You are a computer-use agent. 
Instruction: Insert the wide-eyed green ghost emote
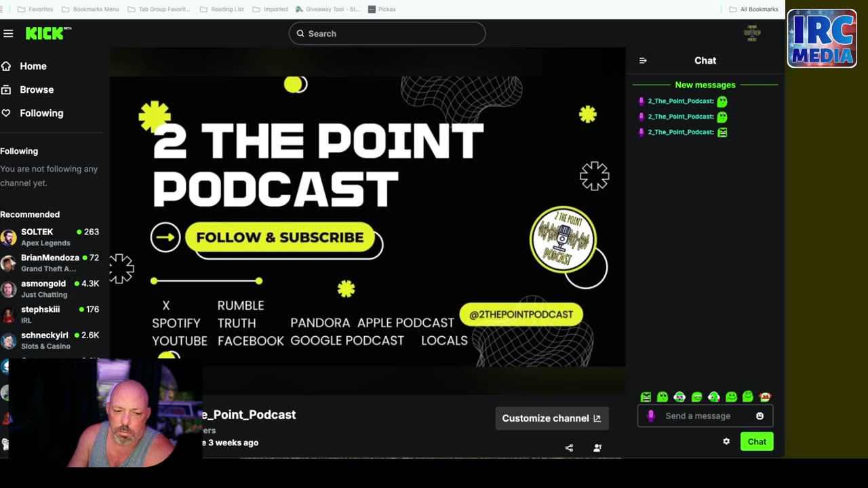pyautogui.click(x=663, y=397)
